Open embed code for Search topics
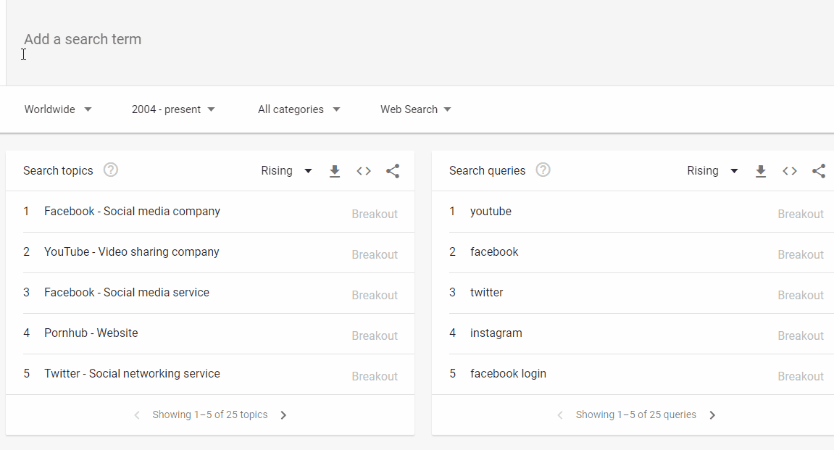The width and height of the screenshot is (834, 450). pos(364,171)
